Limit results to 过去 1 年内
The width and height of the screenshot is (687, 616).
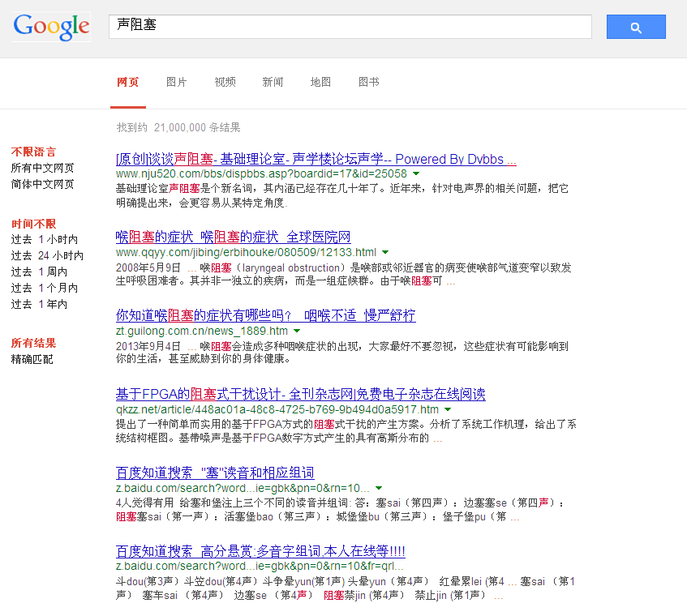39,304
